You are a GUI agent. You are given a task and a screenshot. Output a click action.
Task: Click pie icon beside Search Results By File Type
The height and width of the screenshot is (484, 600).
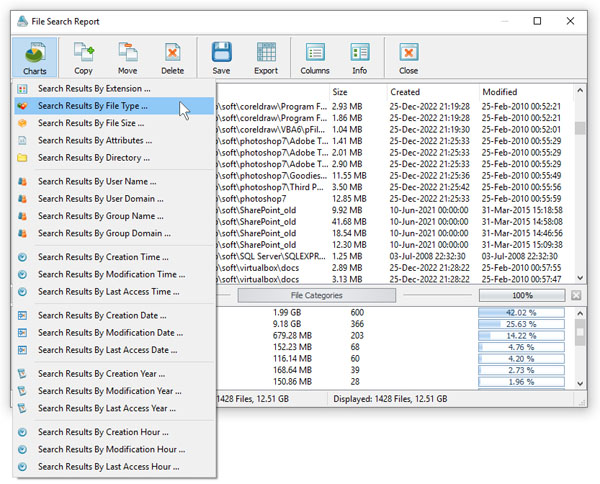pyautogui.click(x=23, y=106)
